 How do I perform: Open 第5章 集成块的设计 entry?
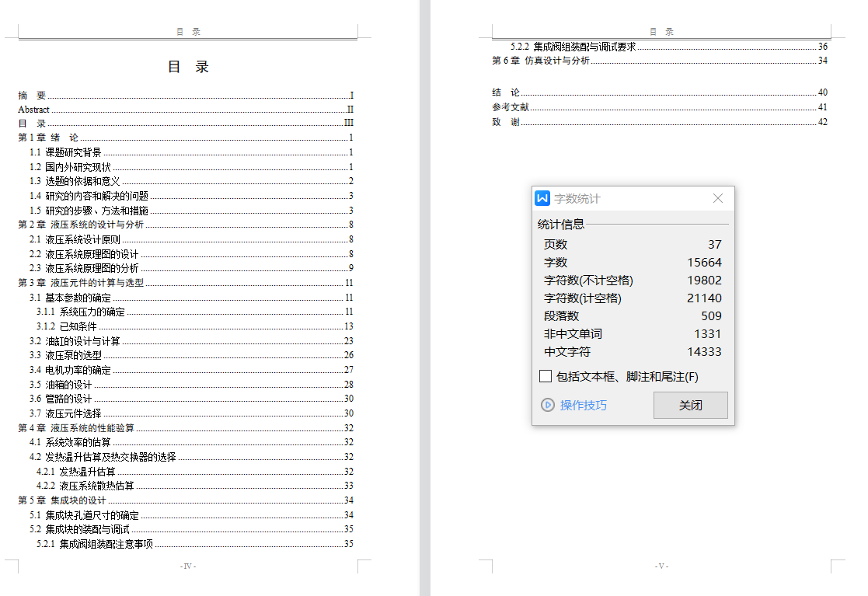point(186,500)
